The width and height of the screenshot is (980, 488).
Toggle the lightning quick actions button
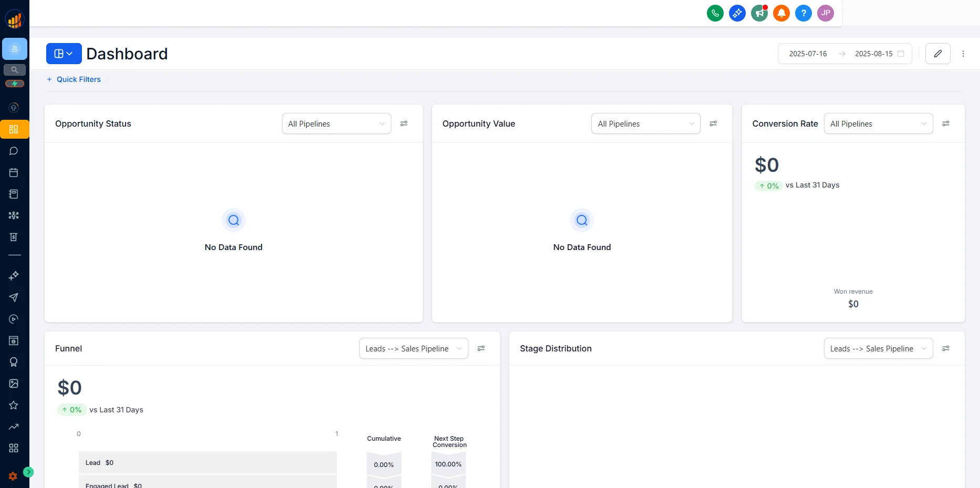pos(15,84)
